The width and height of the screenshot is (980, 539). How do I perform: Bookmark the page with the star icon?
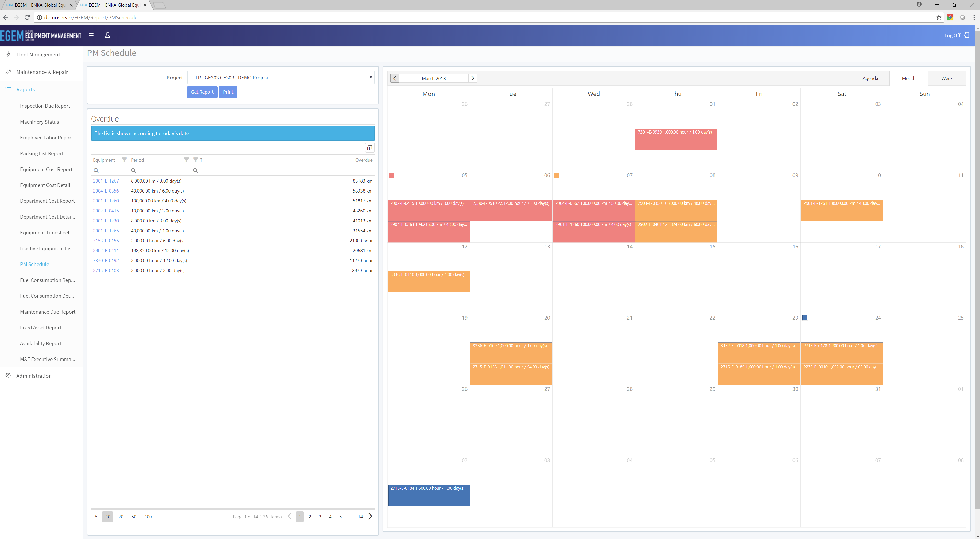[x=939, y=17]
